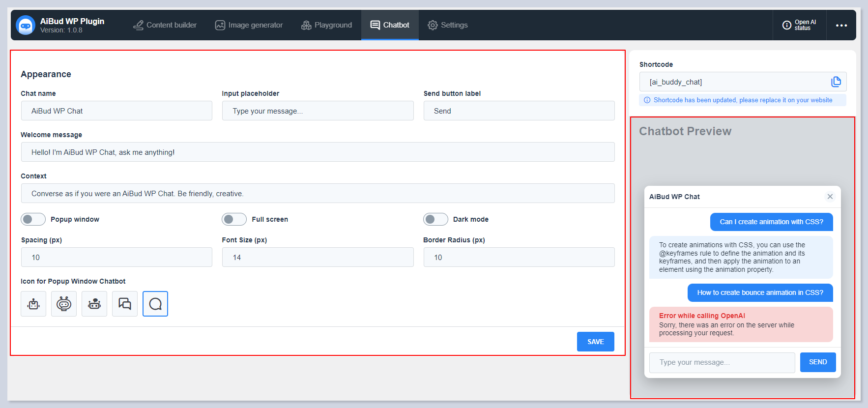The width and height of the screenshot is (868, 408).
Task: Click the 'How to create bounce animation' message
Action: tap(760, 292)
